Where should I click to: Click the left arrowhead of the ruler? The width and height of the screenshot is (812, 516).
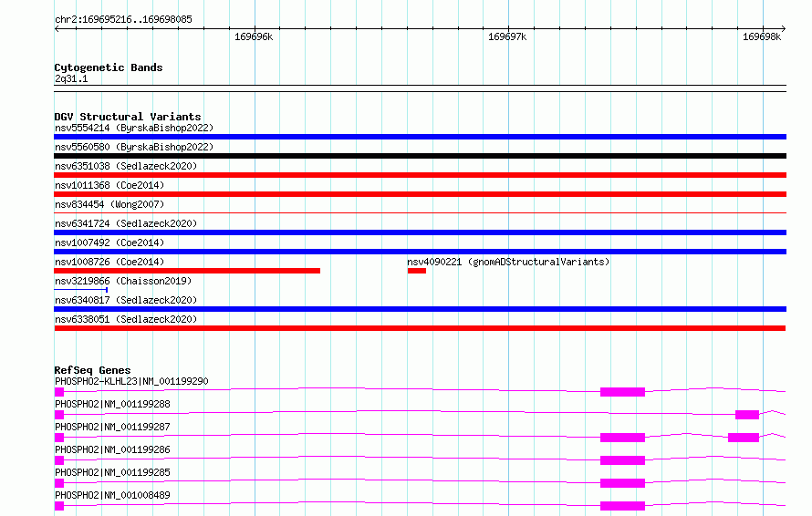[57, 28]
